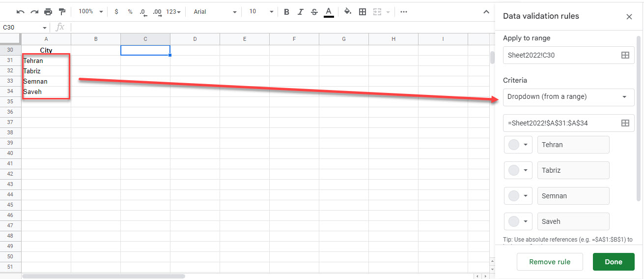644x279 pixels.
Task: Open the Arial font dropdown
Action: [x=215, y=11]
